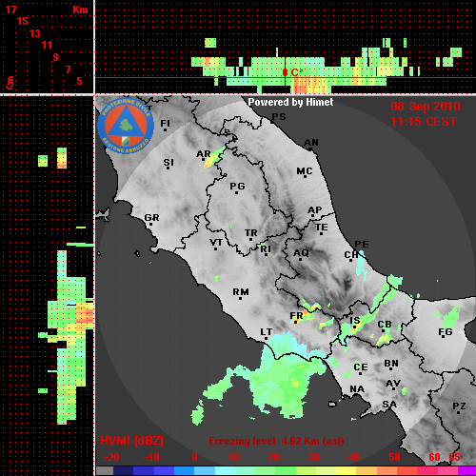Click the VT city label
476x476 pixels.
click(216, 243)
